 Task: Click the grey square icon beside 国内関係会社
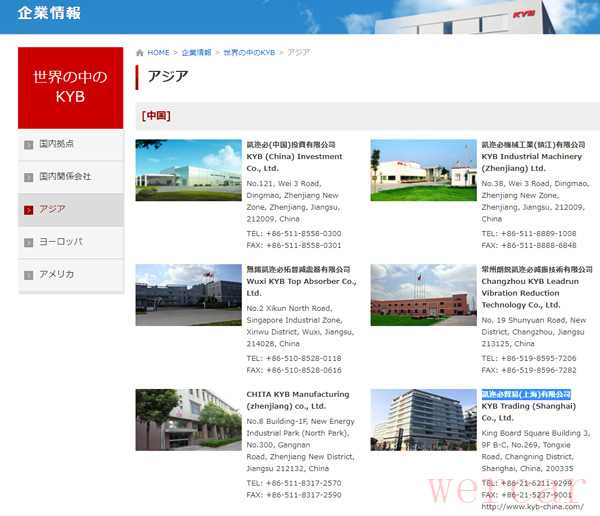tap(29, 177)
